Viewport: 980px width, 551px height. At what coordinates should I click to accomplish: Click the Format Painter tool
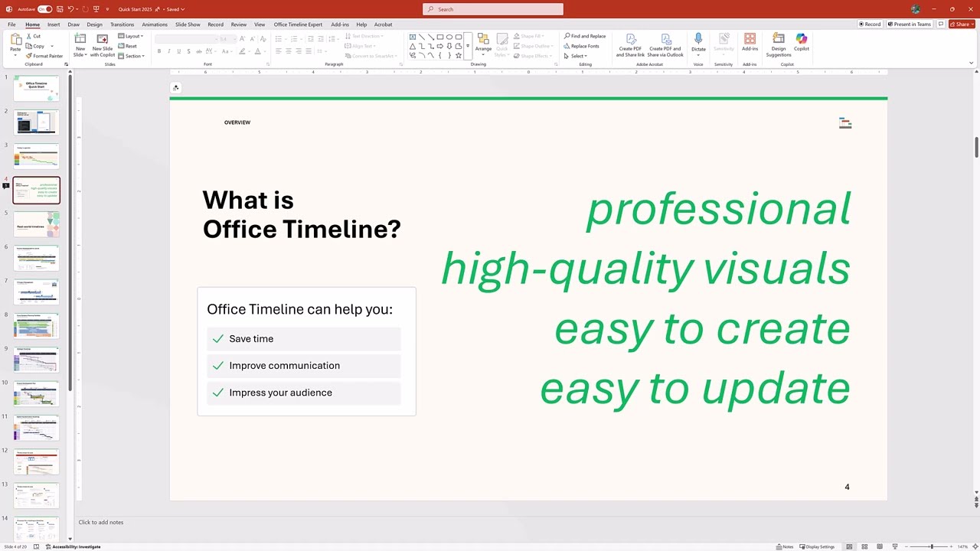pos(44,56)
